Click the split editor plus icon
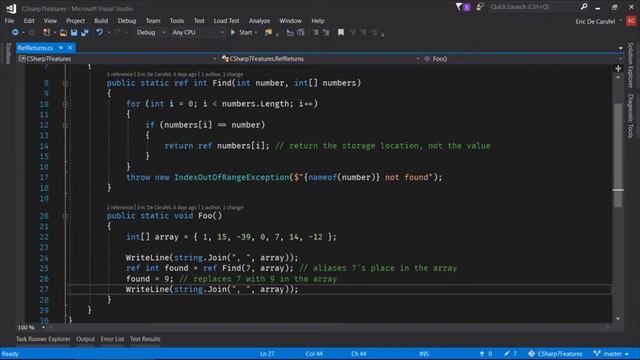This screenshot has width=640, height=360. (x=618, y=68)
